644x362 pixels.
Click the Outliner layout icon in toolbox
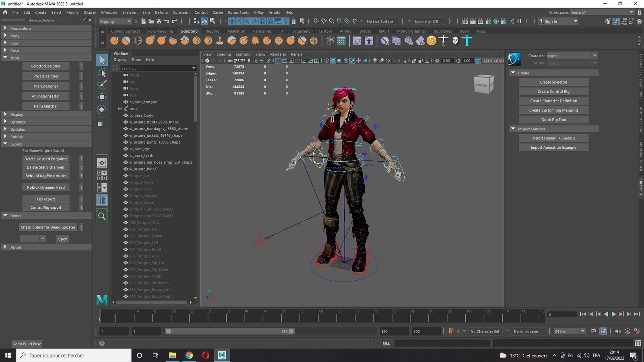click(x=102, y=200)
